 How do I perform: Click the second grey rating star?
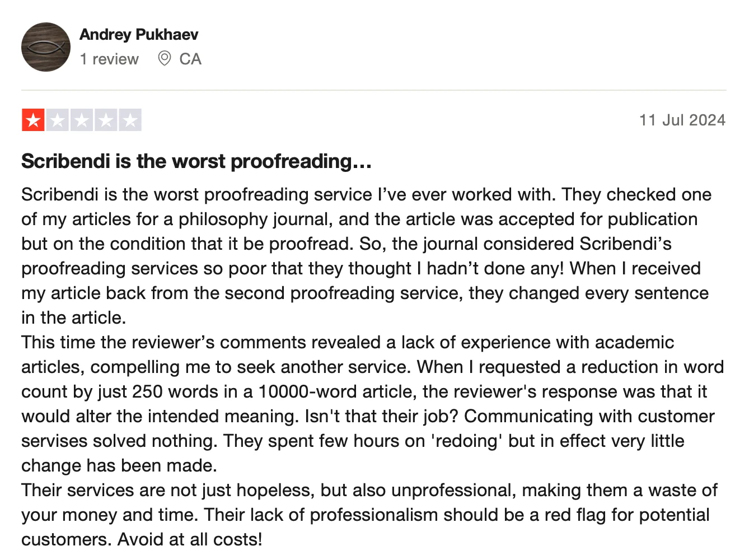pyautogui.click(x=58, y=120)
